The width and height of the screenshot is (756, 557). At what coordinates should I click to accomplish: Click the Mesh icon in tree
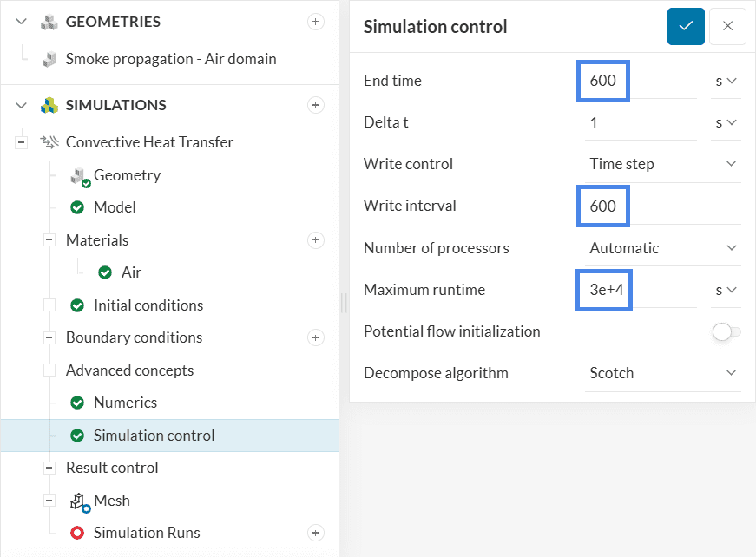pos(80,501)
